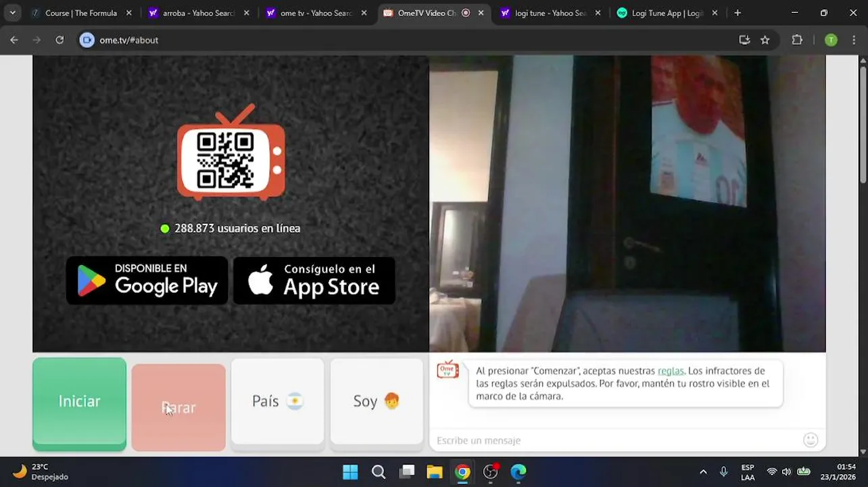Show hidden system tray icons

pos(703,471)
